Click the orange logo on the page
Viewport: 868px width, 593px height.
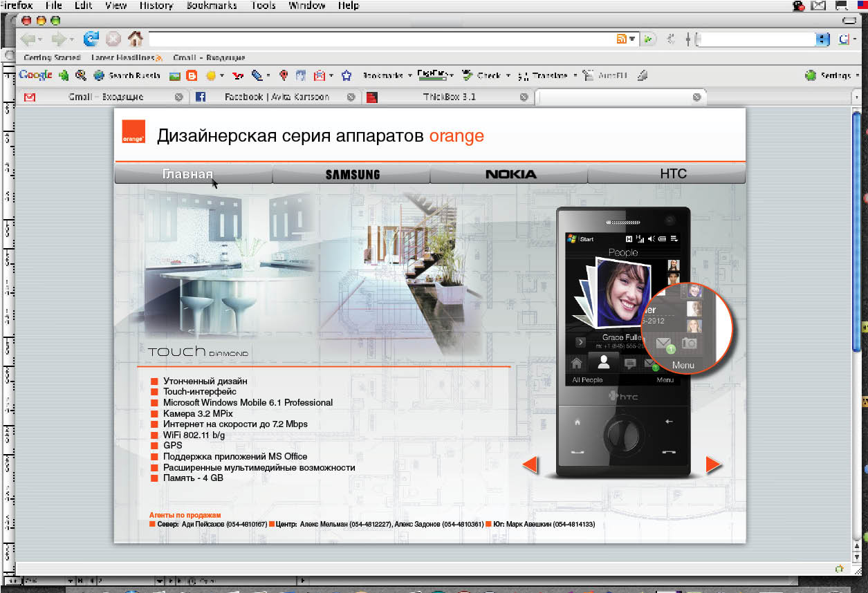133,131
